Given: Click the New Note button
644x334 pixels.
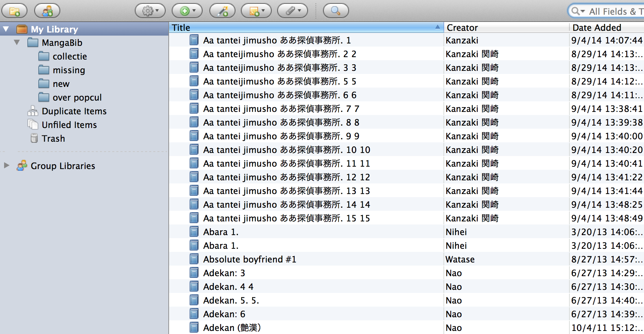Looking at the screenshot, I should pyautogui.click(x=256, y=11).
